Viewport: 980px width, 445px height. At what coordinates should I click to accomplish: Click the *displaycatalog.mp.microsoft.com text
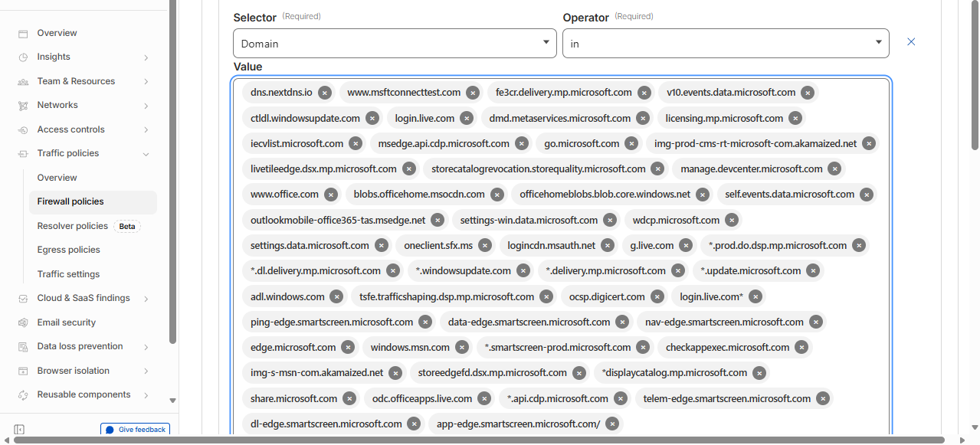tap(674, 373)
